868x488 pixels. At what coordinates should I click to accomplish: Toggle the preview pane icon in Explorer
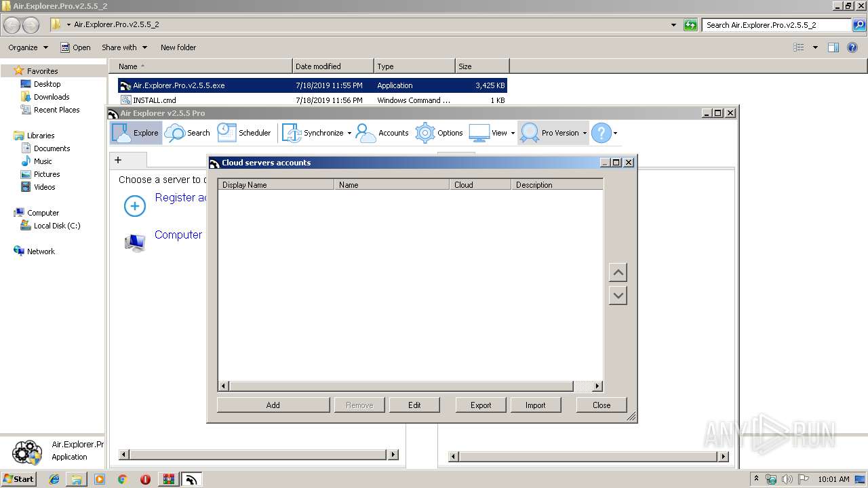(x=833, y=47)
